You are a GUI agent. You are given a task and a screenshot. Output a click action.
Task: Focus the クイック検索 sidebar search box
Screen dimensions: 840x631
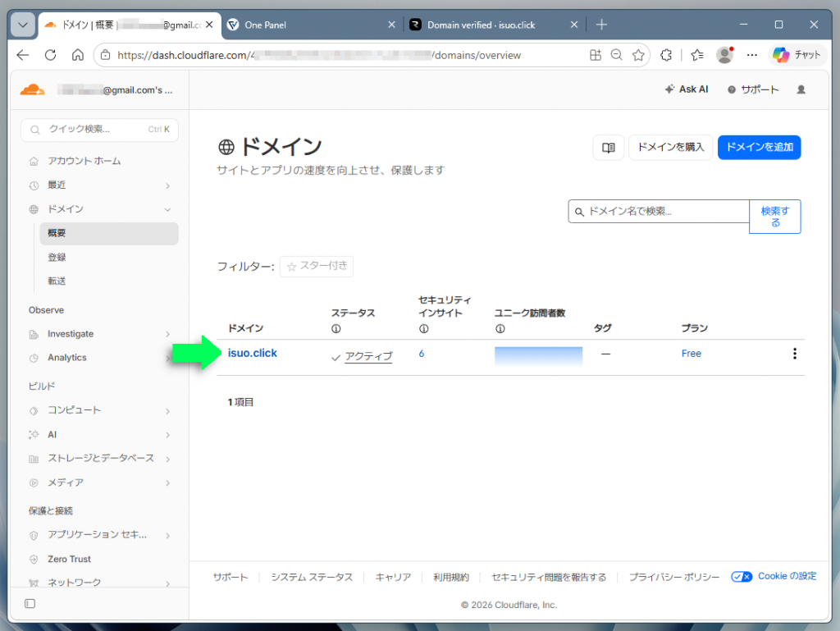click(x=99, y=129)
